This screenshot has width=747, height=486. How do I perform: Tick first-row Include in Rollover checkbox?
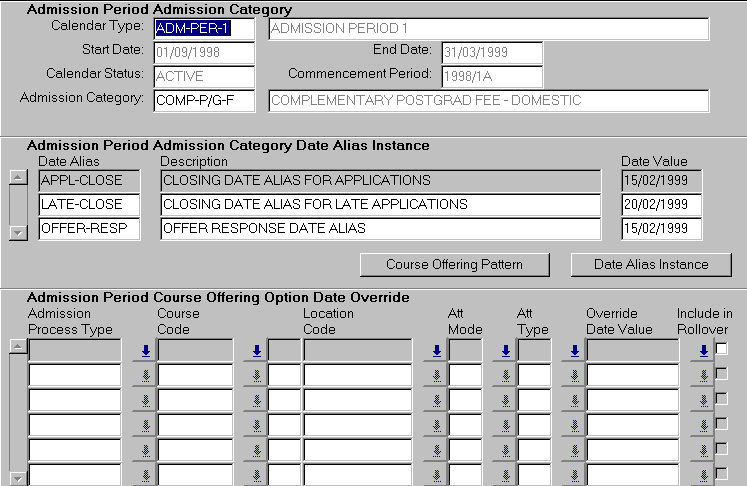[x=722, y=348]
